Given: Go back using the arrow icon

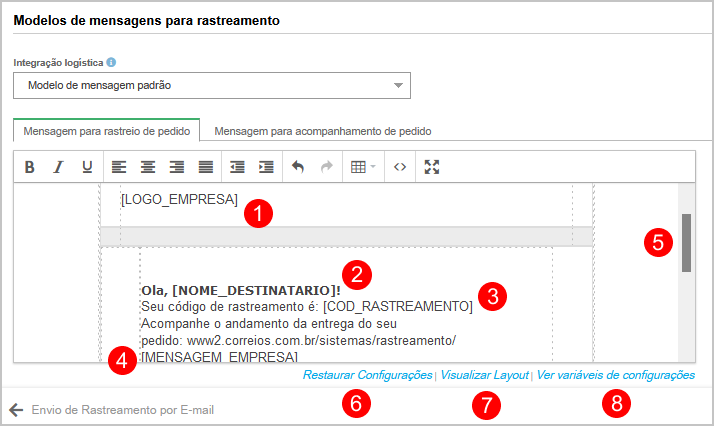Looking at the screenshot, I should pos(16,410).
